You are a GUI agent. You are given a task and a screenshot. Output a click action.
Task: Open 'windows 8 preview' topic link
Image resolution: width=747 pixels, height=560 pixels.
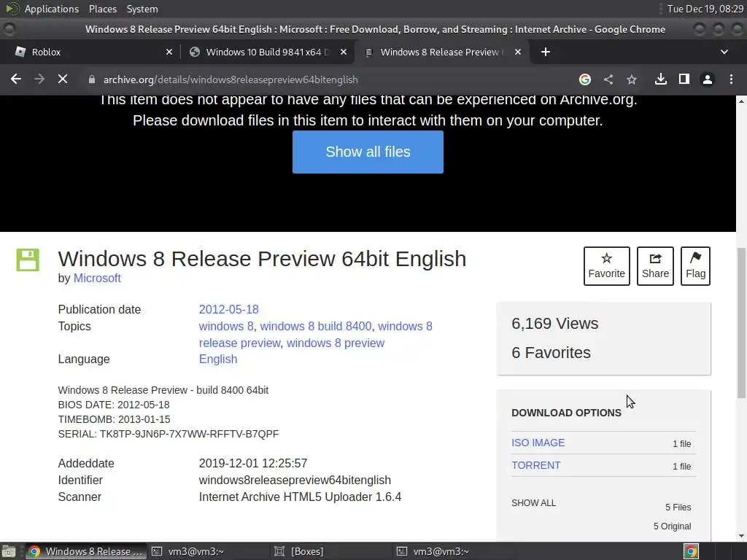tap(336, 343)
